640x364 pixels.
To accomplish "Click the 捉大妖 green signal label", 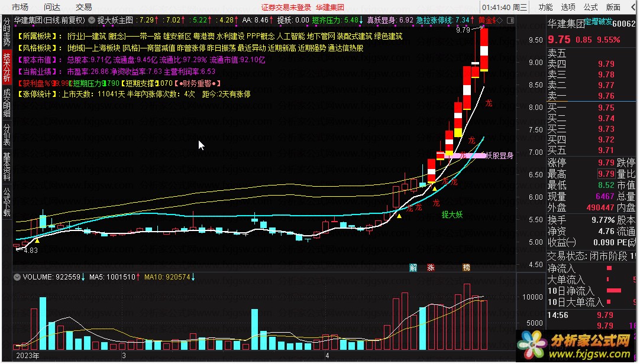I will 452,215.
